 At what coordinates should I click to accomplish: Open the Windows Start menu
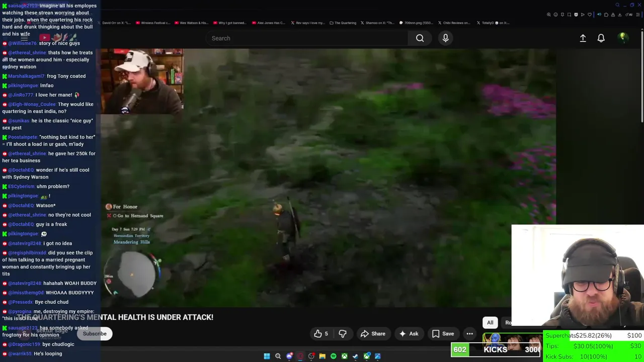tap(267, 356)
